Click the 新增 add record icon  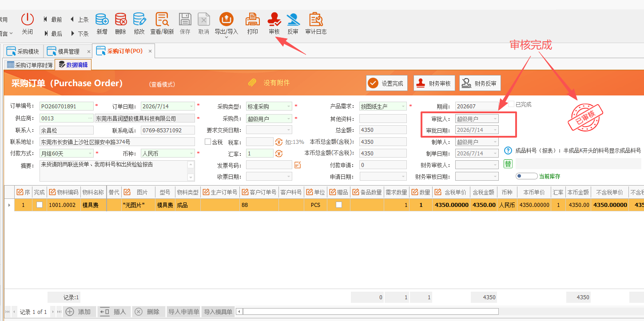(x=102, y=19)
